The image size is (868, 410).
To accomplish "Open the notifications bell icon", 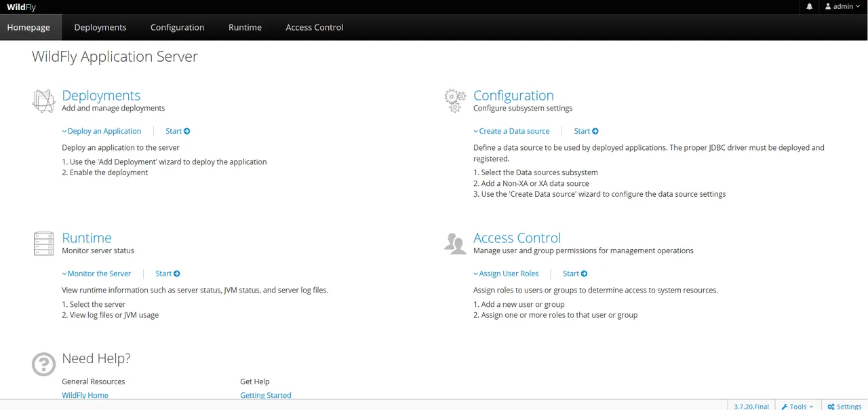I will click(809, 7).
